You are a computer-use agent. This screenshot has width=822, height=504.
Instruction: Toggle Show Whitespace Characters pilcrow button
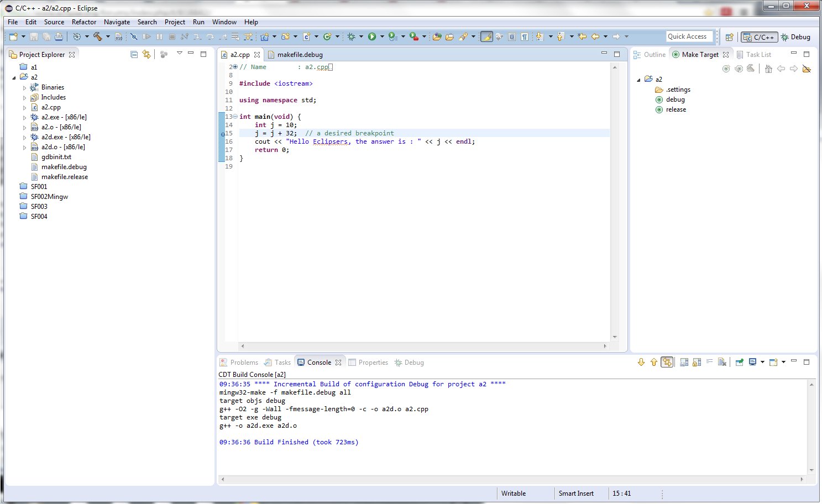click(x=525, y=36)
